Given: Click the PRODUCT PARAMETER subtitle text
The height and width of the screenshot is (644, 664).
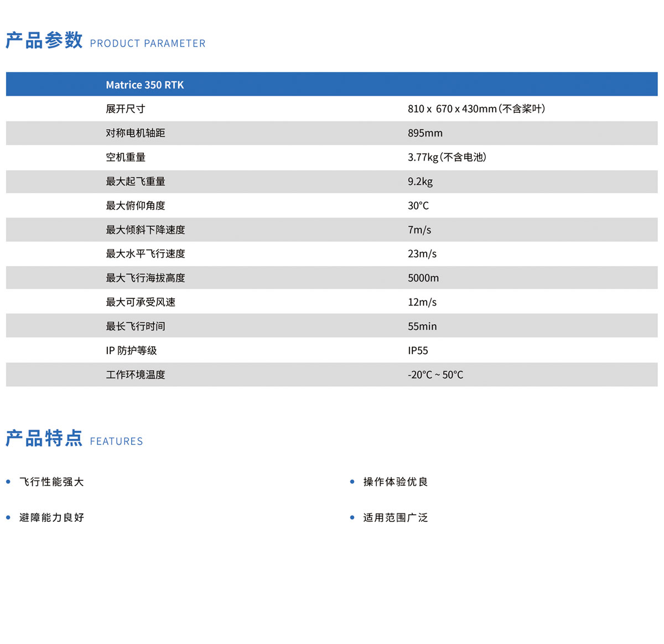Looking at the screenshot, I should pos(148,43).
